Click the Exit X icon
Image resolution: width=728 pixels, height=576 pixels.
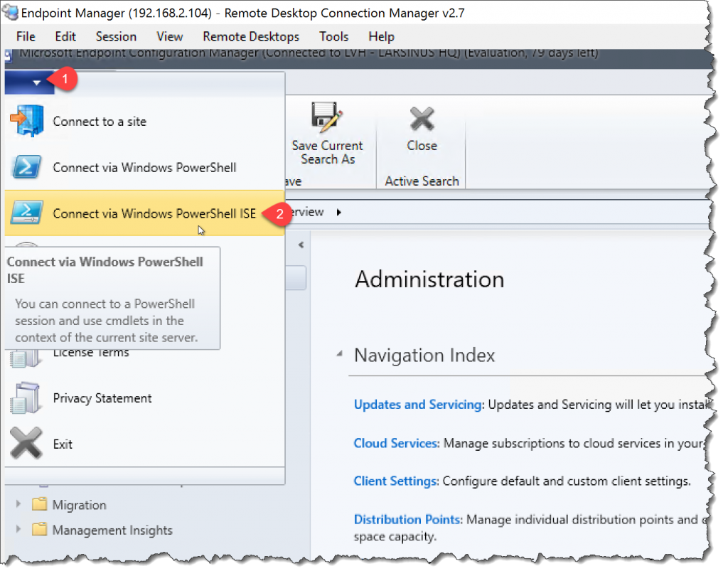click(x=26, y=443)
